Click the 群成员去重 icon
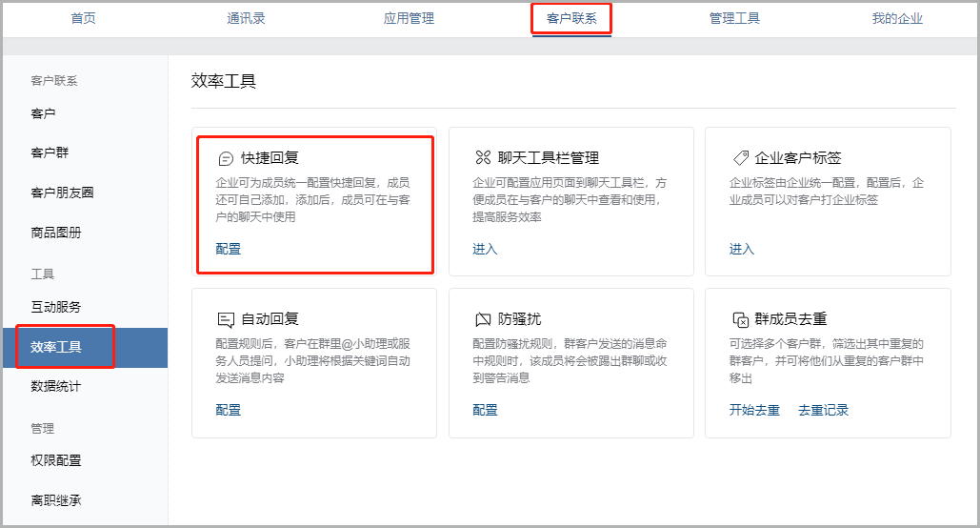Viewport: 980px width, 528px height. (x=741, y=319)
